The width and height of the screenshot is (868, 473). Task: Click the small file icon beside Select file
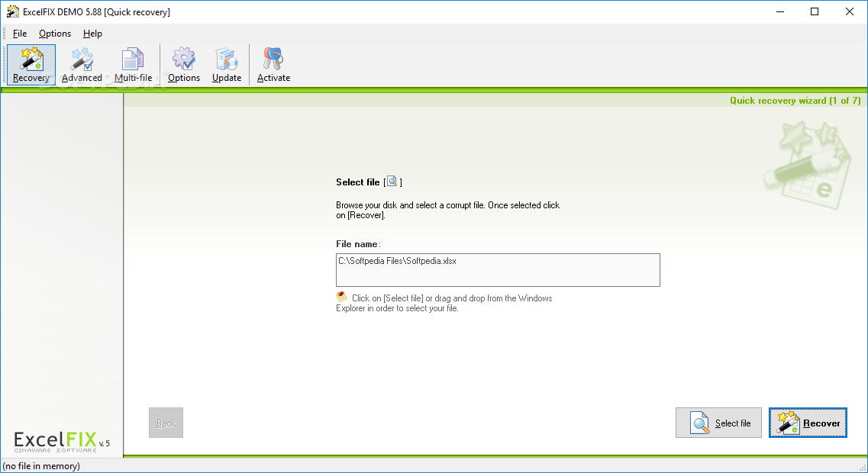point(392,182)
